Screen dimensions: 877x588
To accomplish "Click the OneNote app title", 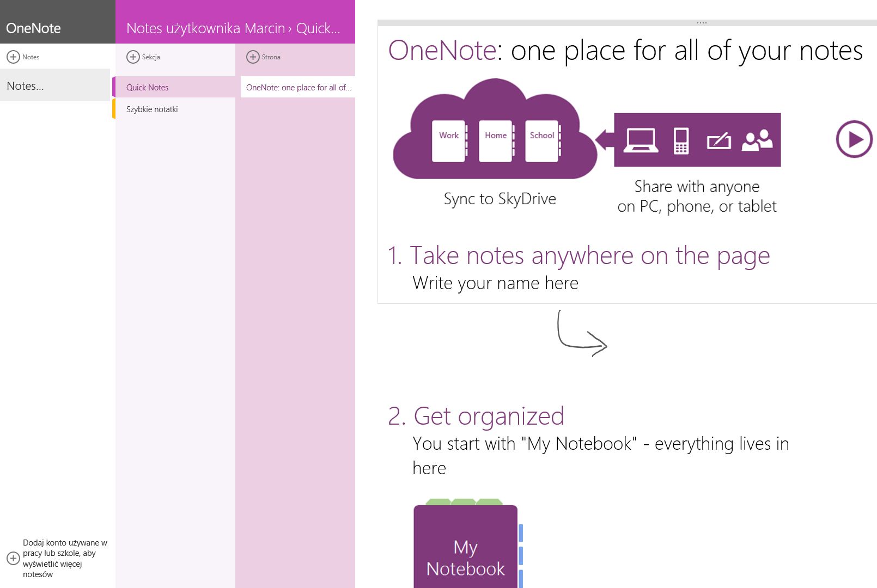I will pyautogui.click(x=33, y=28).
